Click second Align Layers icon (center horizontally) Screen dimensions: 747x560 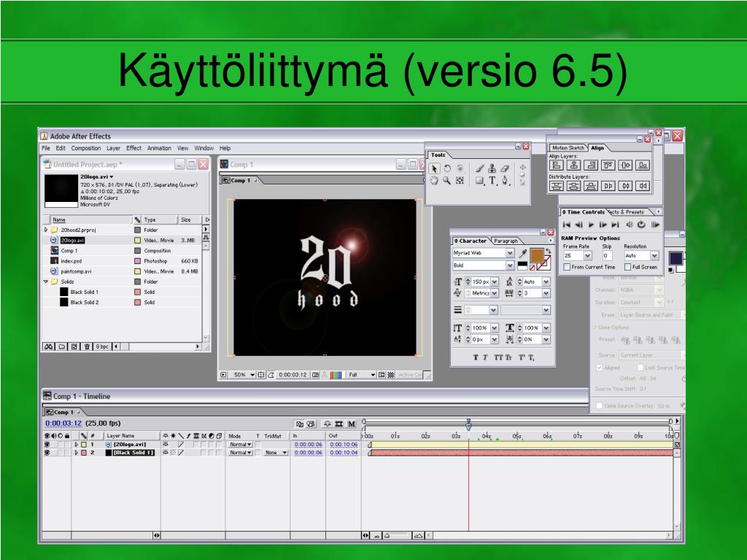click(x=573, y=166)
